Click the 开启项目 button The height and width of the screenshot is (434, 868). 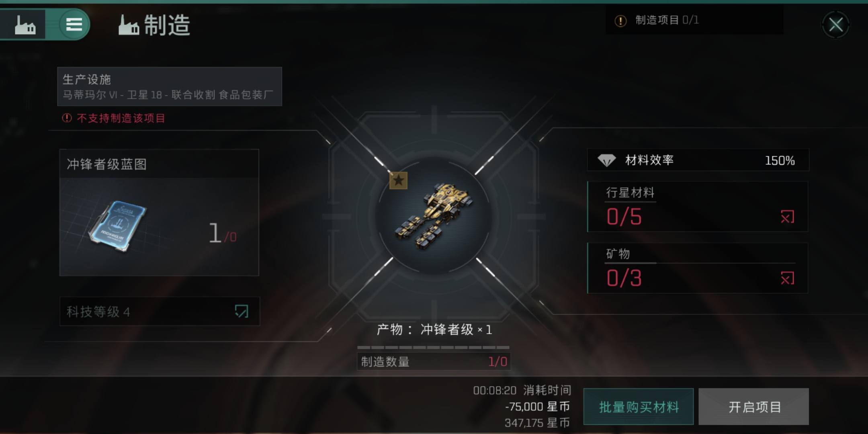click(x=754, y=407)
